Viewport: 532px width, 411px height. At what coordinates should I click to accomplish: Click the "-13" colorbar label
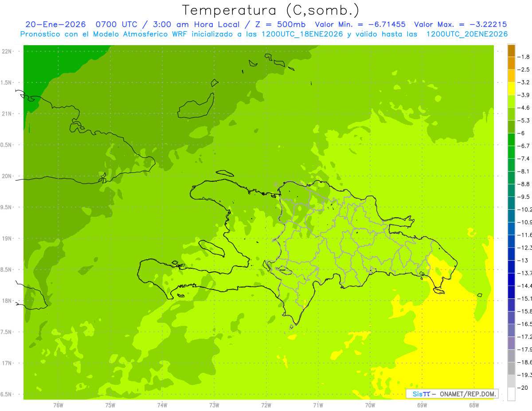coord(523,260)
